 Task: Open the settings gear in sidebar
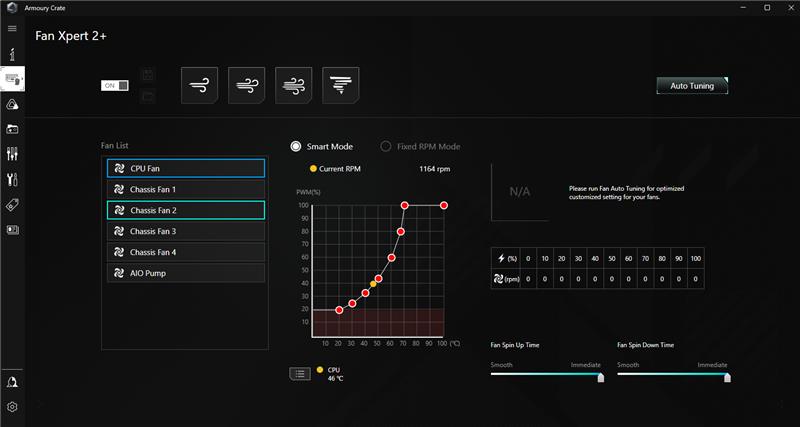(x=12, y=407)
